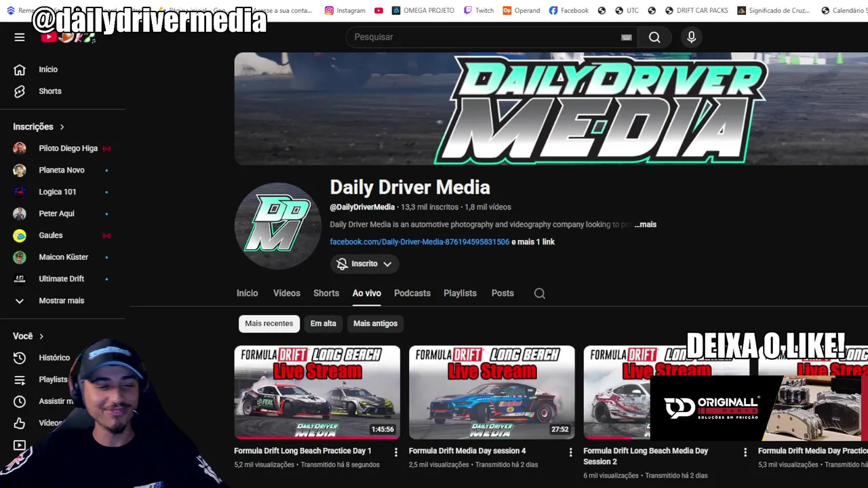Screen dimensions: 868x488
Task: Click the Daily Driver Media channel avatar
Action: 277,226
